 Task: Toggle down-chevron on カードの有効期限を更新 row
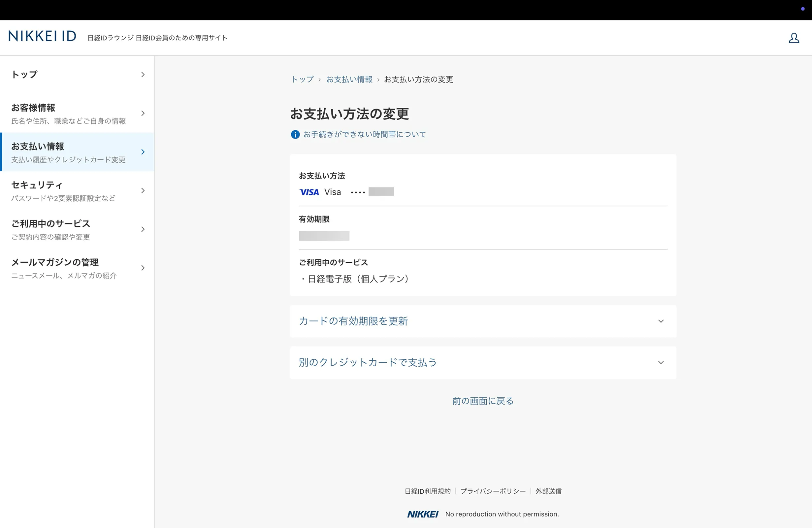pyautogui.click(x=661, y=321)
